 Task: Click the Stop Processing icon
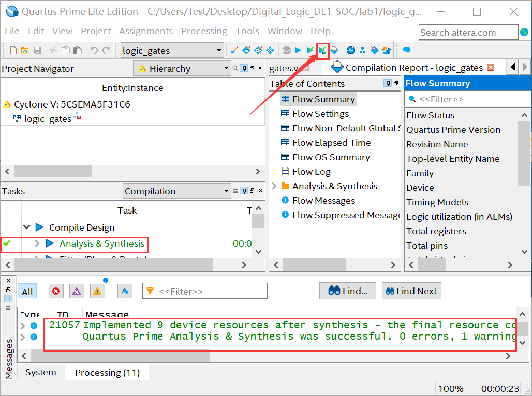click(x=287, y=50)
